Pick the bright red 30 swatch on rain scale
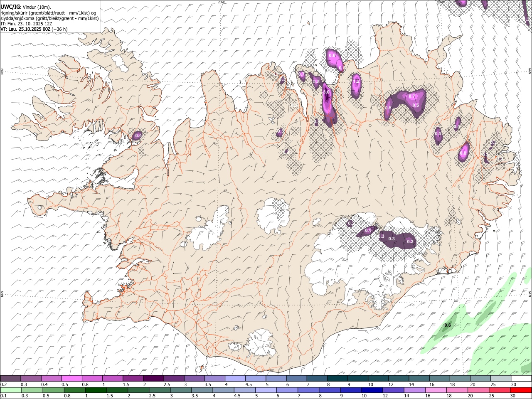Viewport: 532px width, 399px height. [521, 390]
